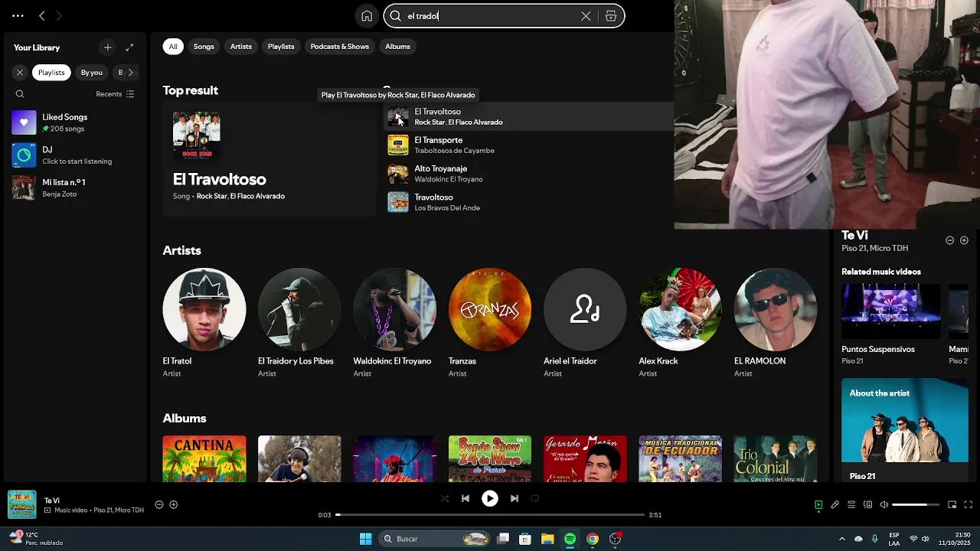
Task: Open the Trio Colonial album cover
Action: tap(776, 458)
